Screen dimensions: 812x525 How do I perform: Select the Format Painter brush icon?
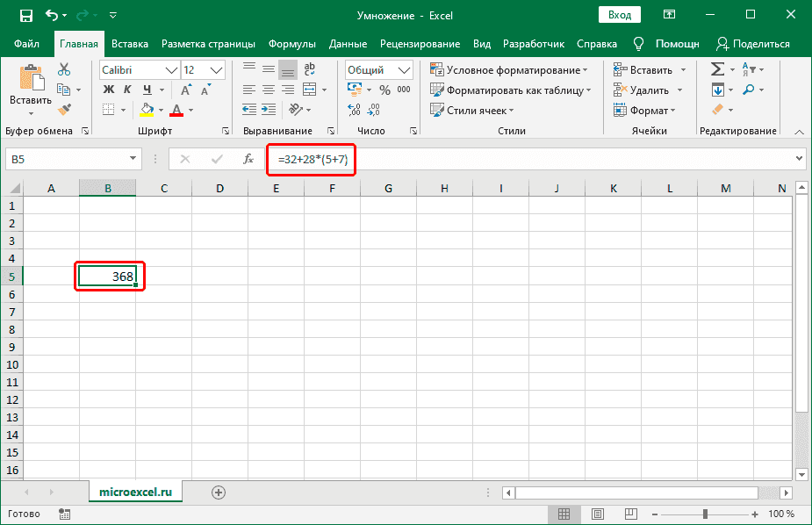(64, 109)
